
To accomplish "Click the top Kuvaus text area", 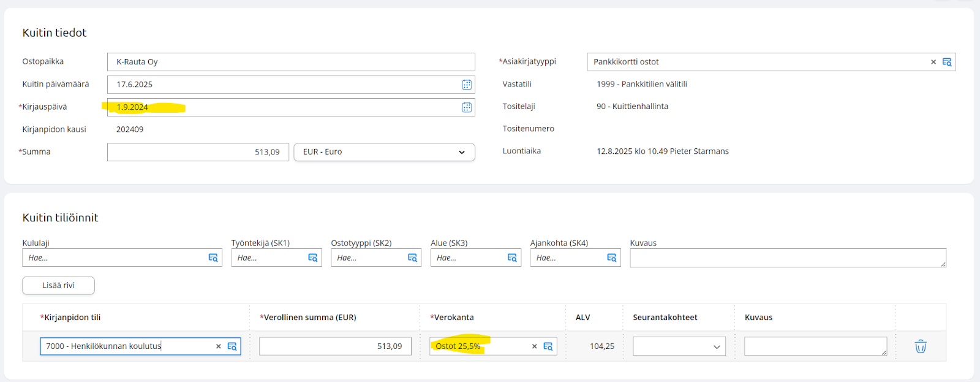I will tap(788, 258).
